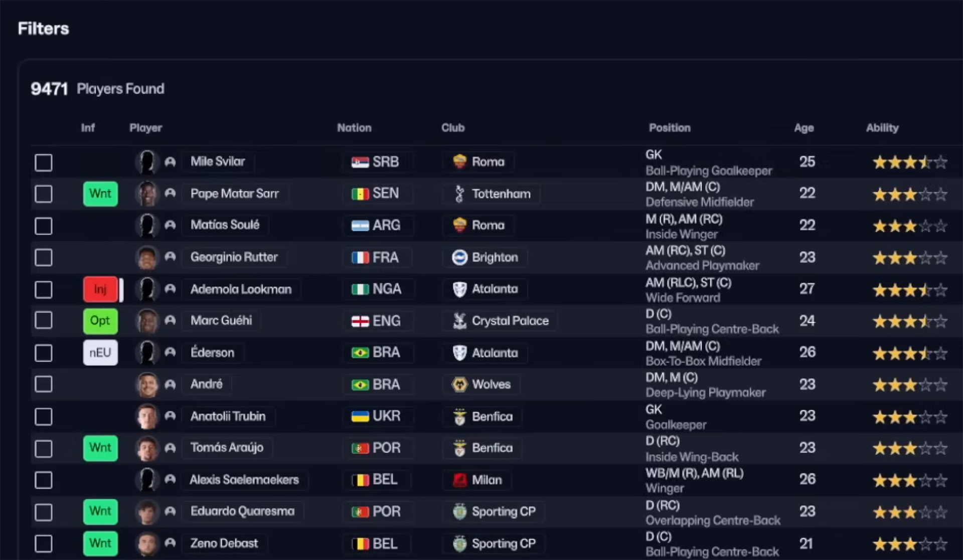Viewport: 963px width, 560px height.
Task: Click the Eduardo Quaresma name label
Action: (x=242, y=511)
